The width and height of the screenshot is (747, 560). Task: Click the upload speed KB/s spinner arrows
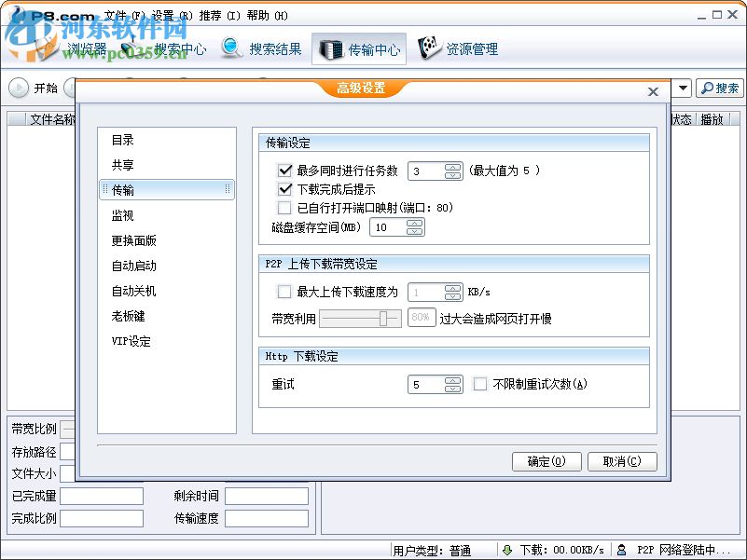[x=453, y=292]
